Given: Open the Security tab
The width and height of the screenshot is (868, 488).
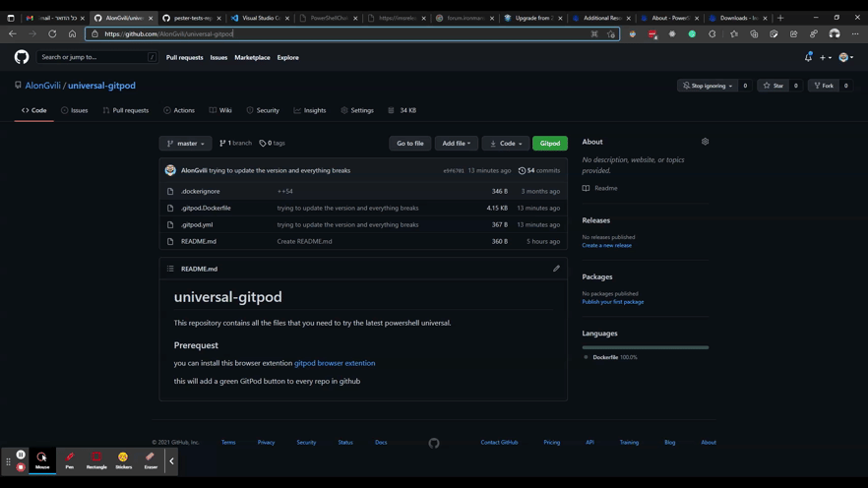Looking at the screenshot, I should pos(263,110).
